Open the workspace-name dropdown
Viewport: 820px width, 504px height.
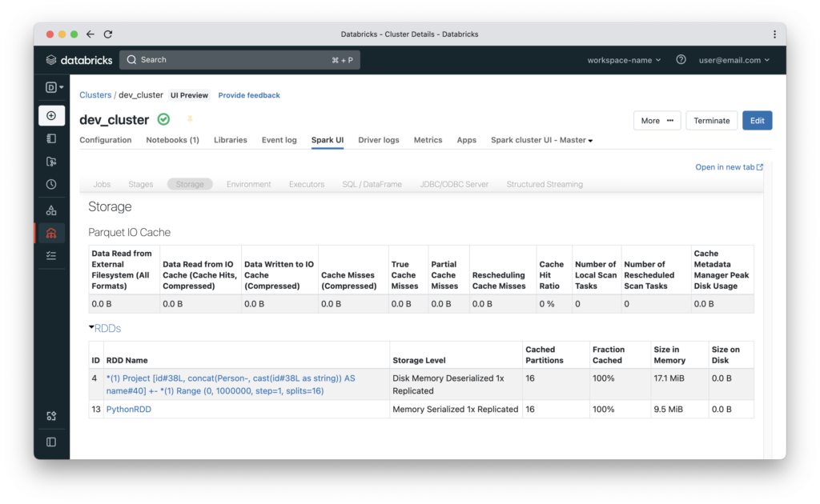[x=625, y=59]
